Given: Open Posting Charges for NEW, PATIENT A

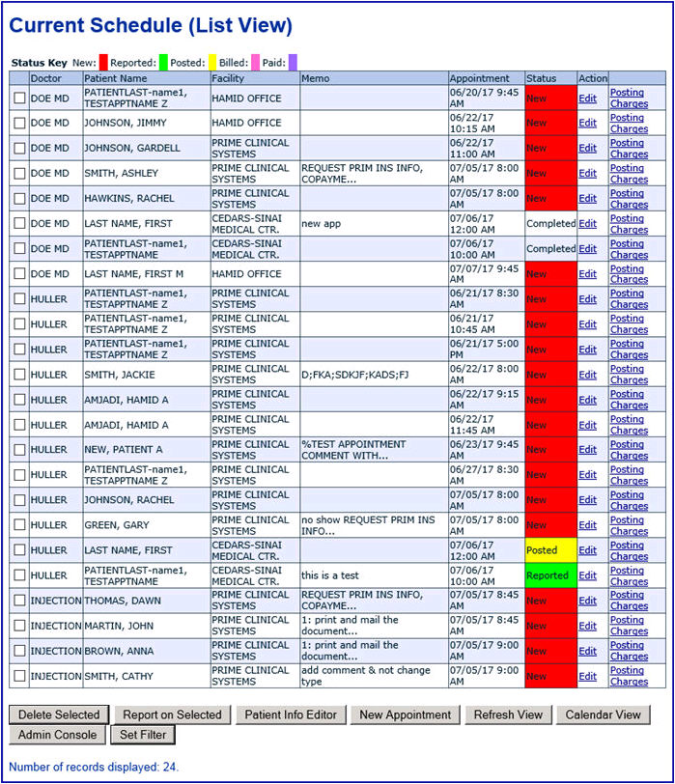Looking at the screenshot, I should point(629,450).
